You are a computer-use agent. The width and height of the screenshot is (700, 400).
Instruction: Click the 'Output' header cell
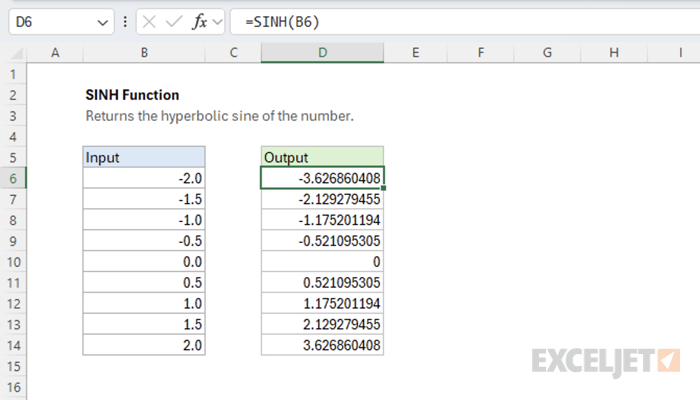tap(322, 157)
